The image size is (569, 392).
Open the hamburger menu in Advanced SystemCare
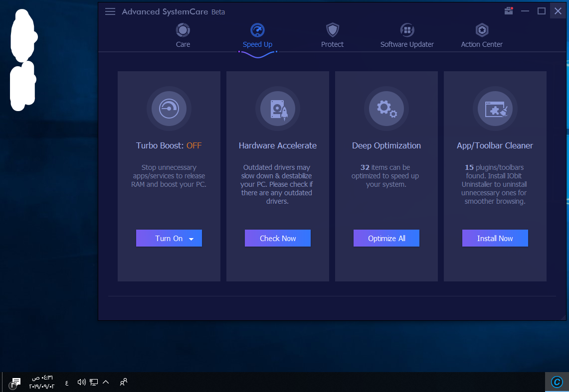click(x=110, y=11)
